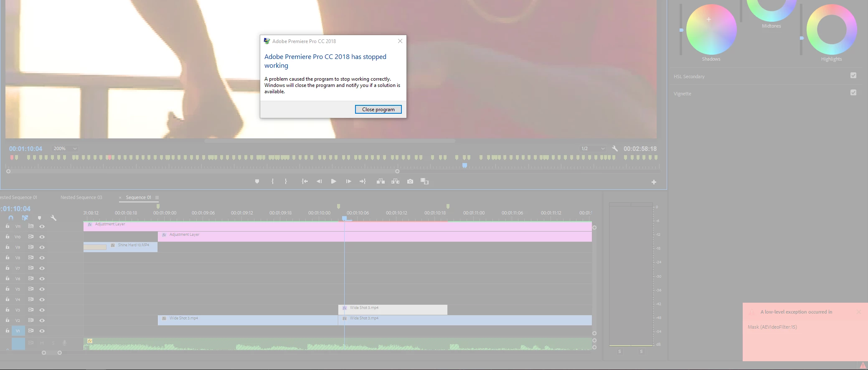The width and height of the screenshot is (868, 370).
Task: Target the V1 track header
Action: pyautogui.click(x=18, y=331)
